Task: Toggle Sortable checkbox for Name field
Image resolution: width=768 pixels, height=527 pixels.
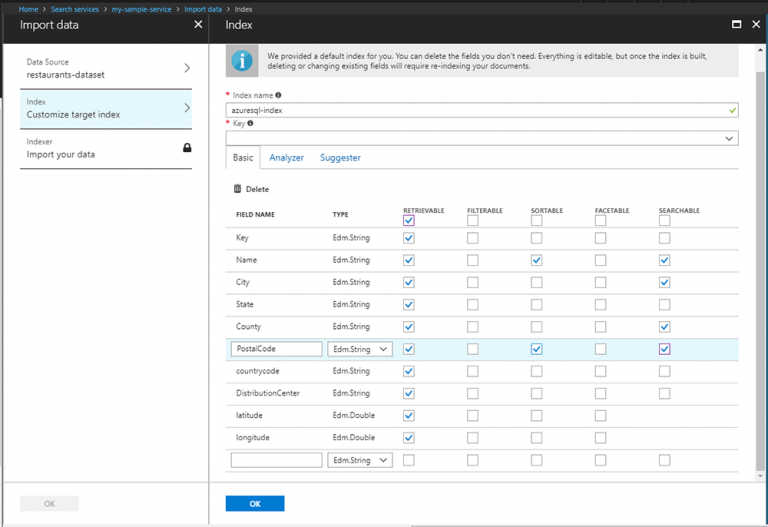Action: pos(537,260)
